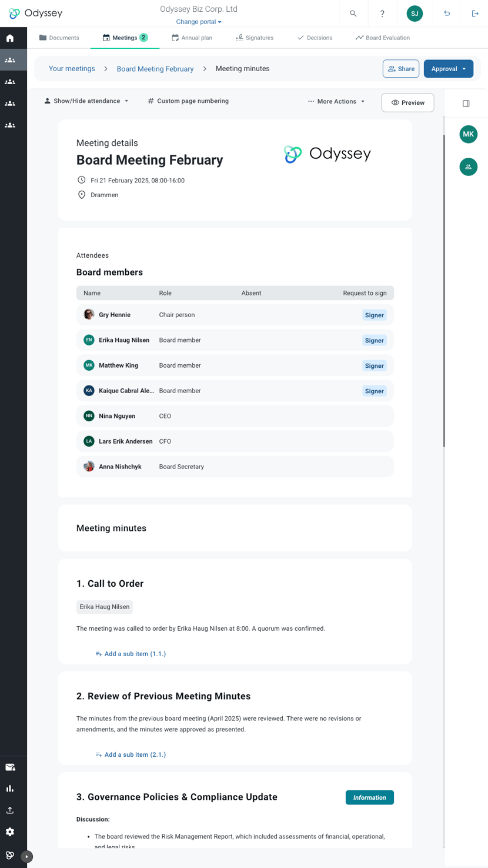
Task: Click the log out icon in header
Action: pos(475,14)
